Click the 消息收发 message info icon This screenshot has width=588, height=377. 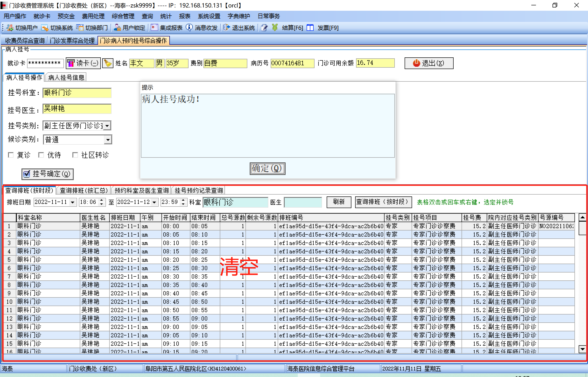pos(189,28)
